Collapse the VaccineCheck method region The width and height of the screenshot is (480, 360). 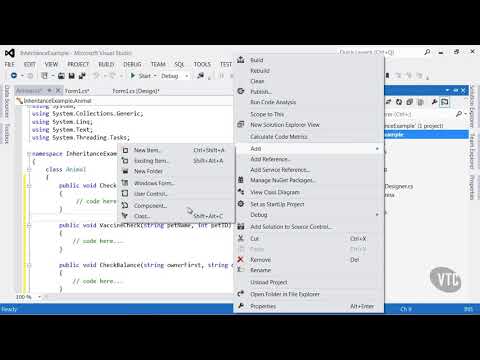click(29, 225)
